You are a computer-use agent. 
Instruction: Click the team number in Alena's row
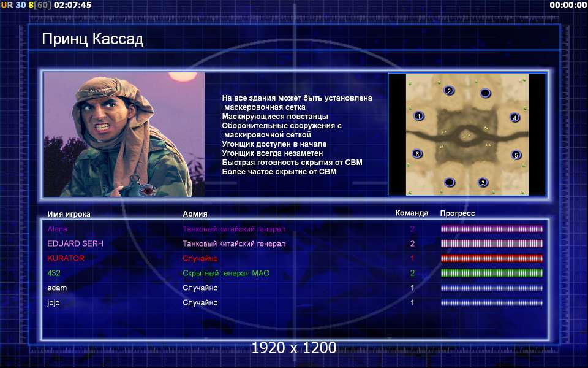pos(412,229)
